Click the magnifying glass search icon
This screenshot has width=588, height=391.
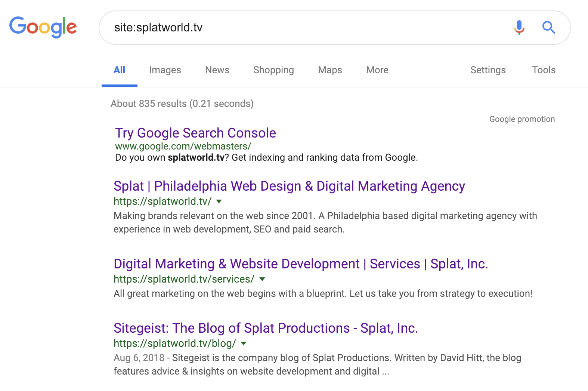click(x=548, y=27)
